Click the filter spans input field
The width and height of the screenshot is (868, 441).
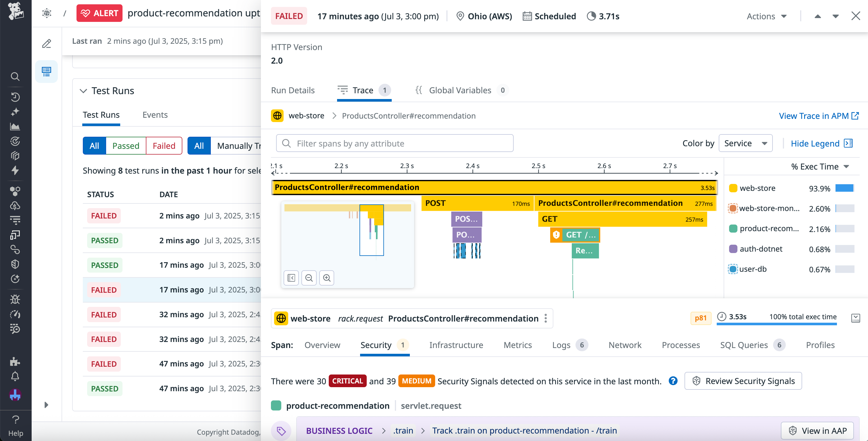(395, 143)
